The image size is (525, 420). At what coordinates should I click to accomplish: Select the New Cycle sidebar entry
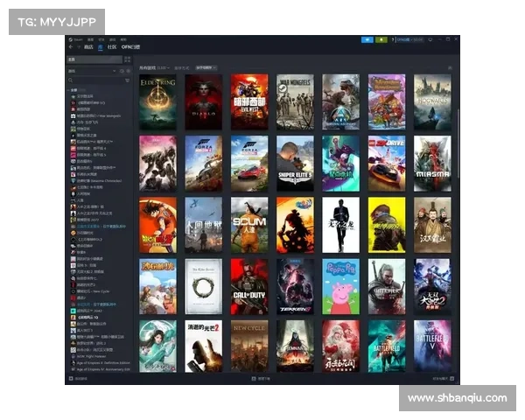(x=90, y=291)
